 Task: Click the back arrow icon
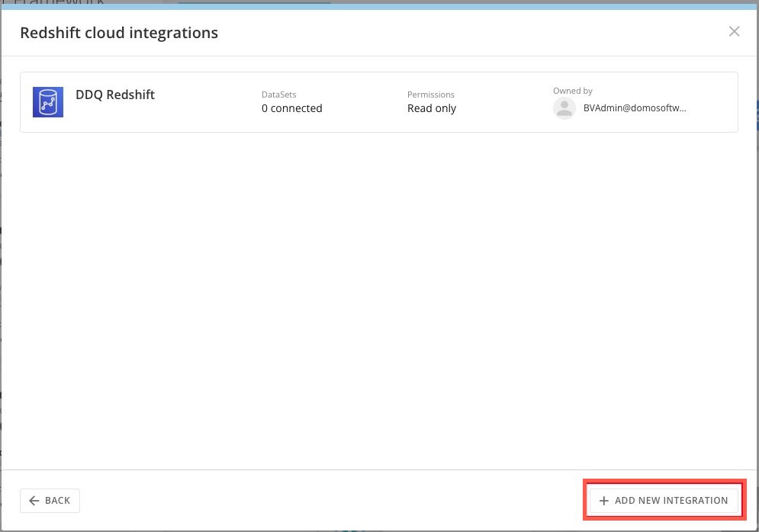(34, 500)
